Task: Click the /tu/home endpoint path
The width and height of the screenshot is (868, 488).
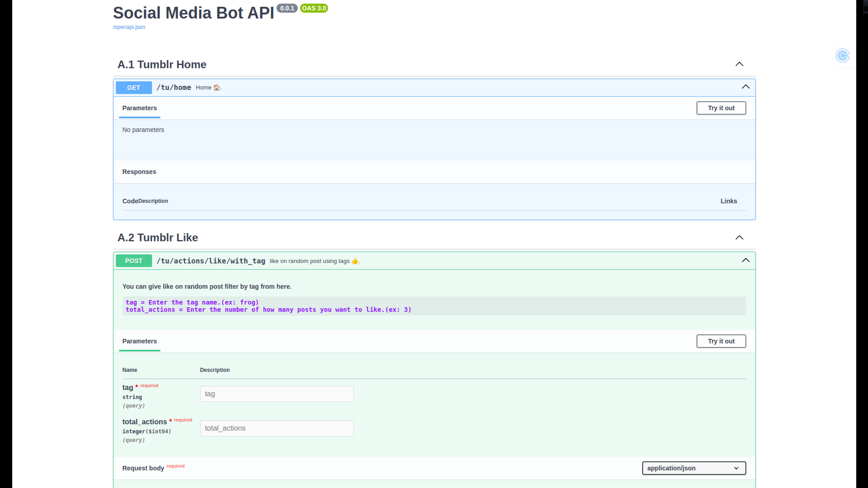Action: point(174,88)
